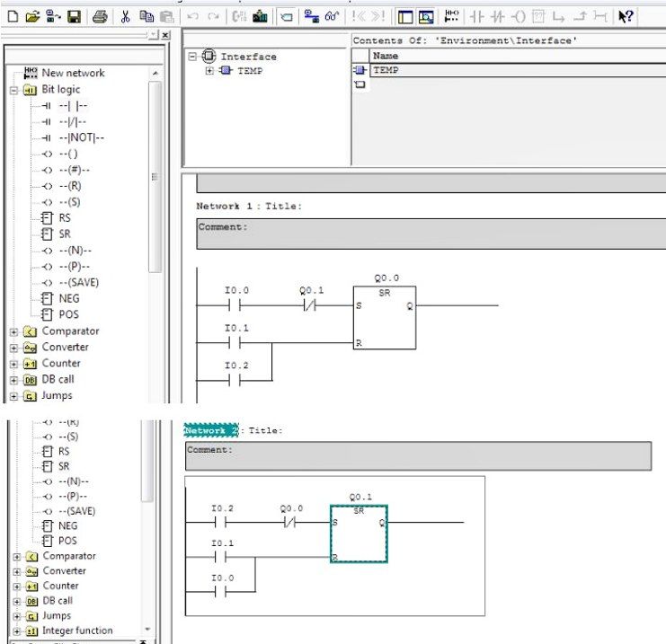Click the Print icon in the toolbar
The height and width of the screenshot is (644, 666).
[101, 16]
